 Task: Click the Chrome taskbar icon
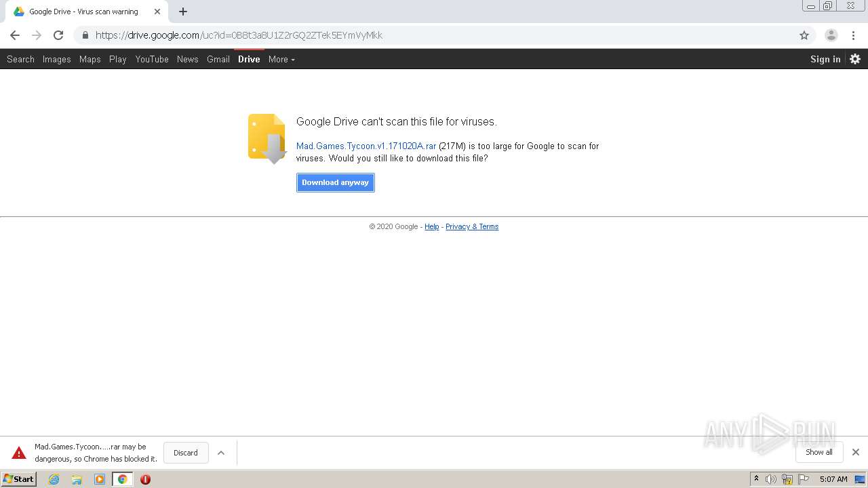(122, 479)
